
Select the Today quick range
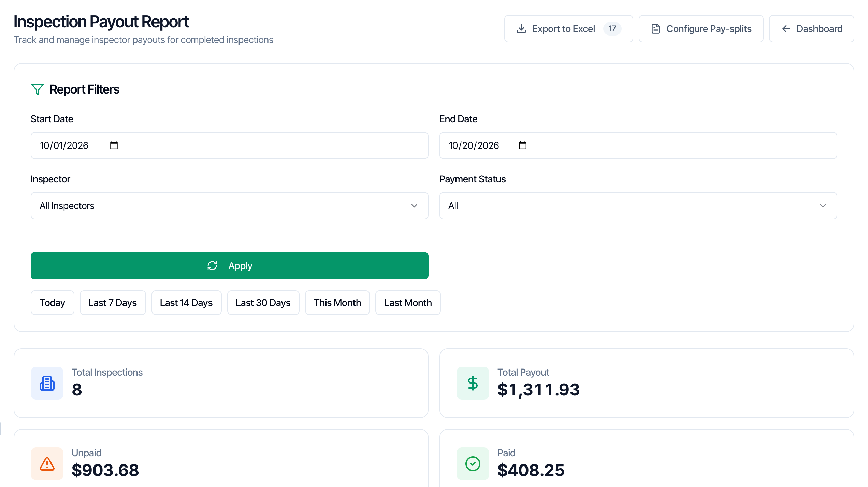[52, 303]
